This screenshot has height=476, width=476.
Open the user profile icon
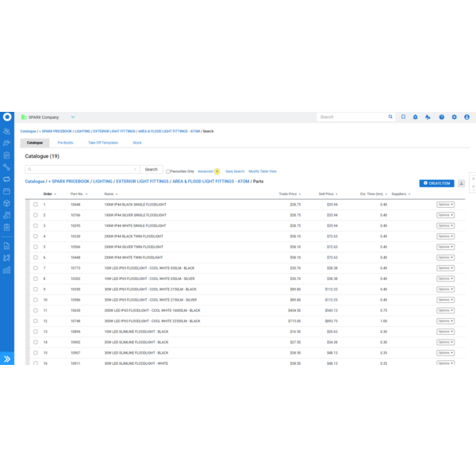466,117
